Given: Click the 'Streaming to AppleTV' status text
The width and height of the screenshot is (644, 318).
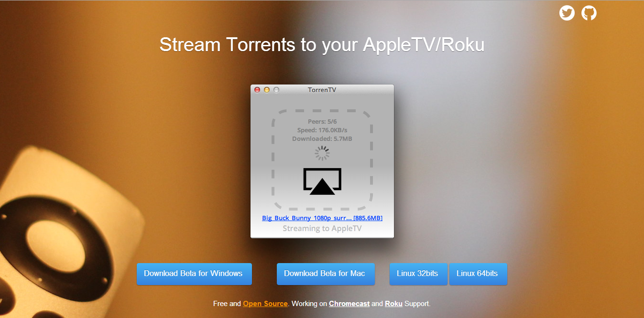Looking at the screenshot, I should pyautogui.click(x=322, y=229).
